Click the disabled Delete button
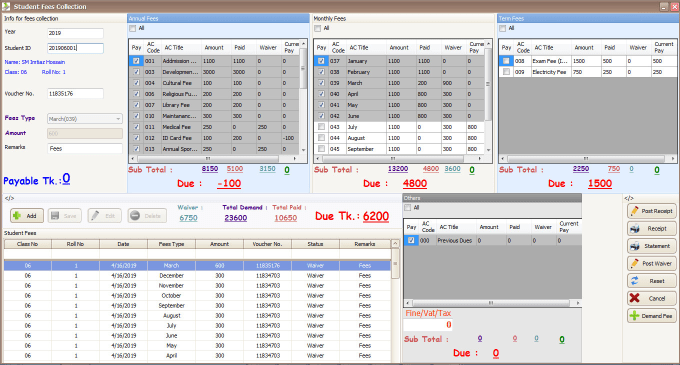 pyautogui.click(x=147, y=215)
